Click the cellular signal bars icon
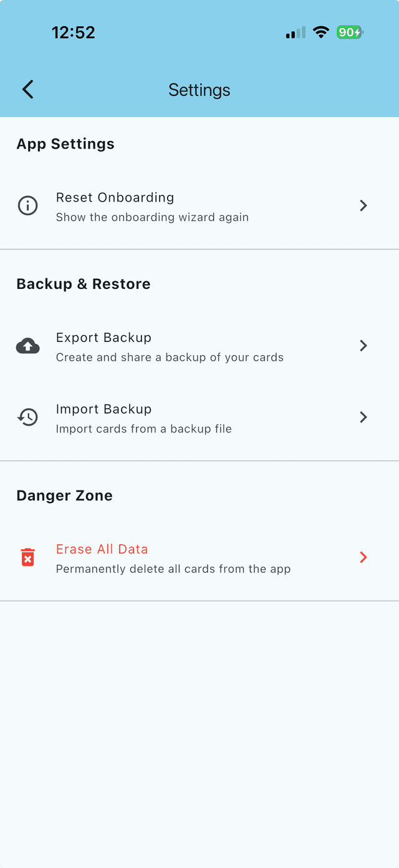Viewport: 399px width, 868px height. [x=296, y=32]
